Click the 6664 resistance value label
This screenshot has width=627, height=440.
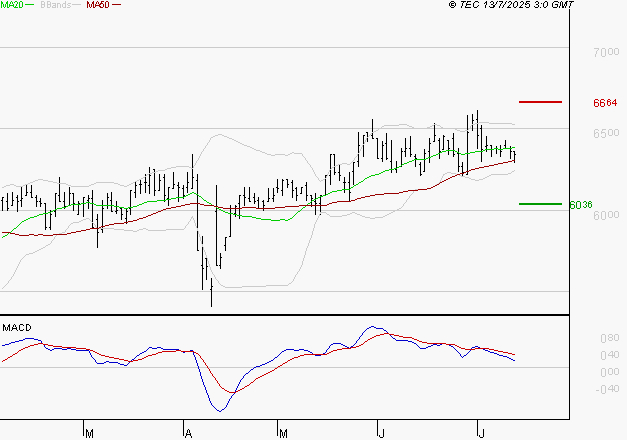click(604, 103)
